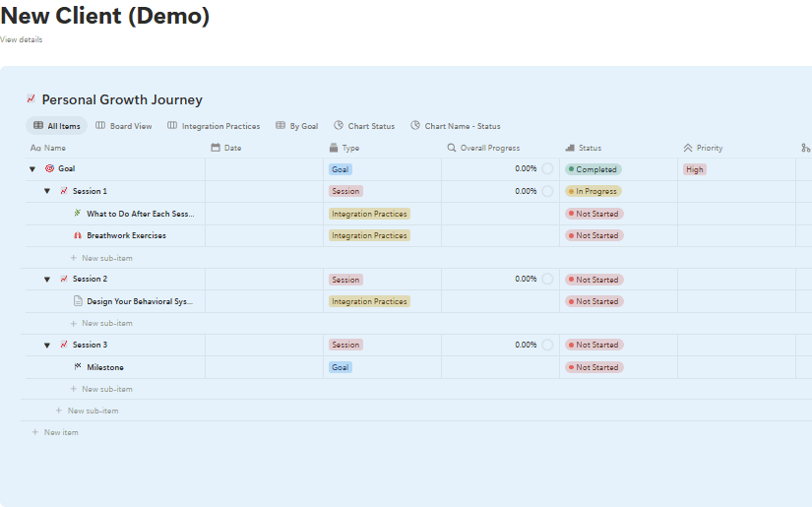Open the Not Started status of Session 2
This screenshot has width=812, height=507.
tap(593, 280)
